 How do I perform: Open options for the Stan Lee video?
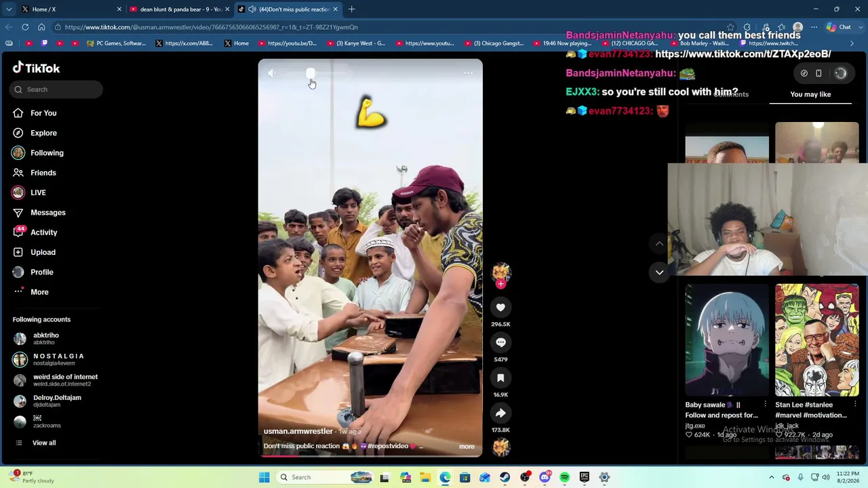click(856, 405)
